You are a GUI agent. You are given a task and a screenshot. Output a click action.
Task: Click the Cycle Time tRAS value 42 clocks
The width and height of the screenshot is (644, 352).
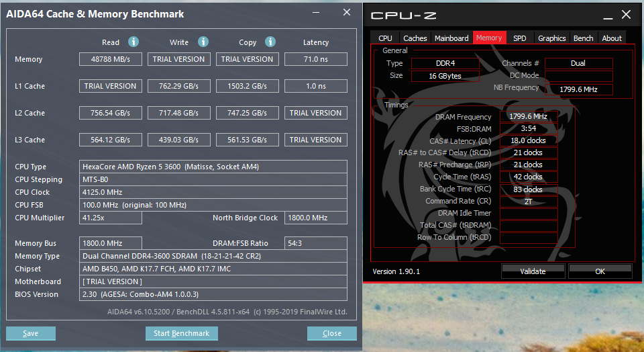pos(529,177)
